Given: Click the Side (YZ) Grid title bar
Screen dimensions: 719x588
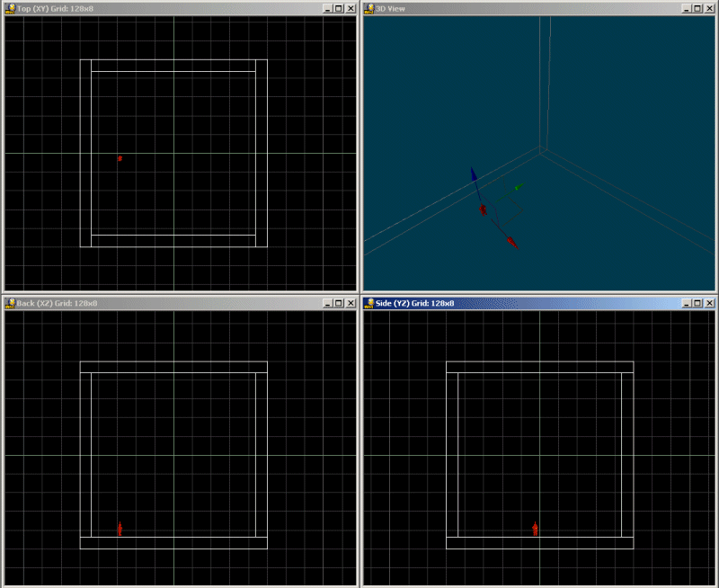Looking at the screenshot, I should (539, 303).
